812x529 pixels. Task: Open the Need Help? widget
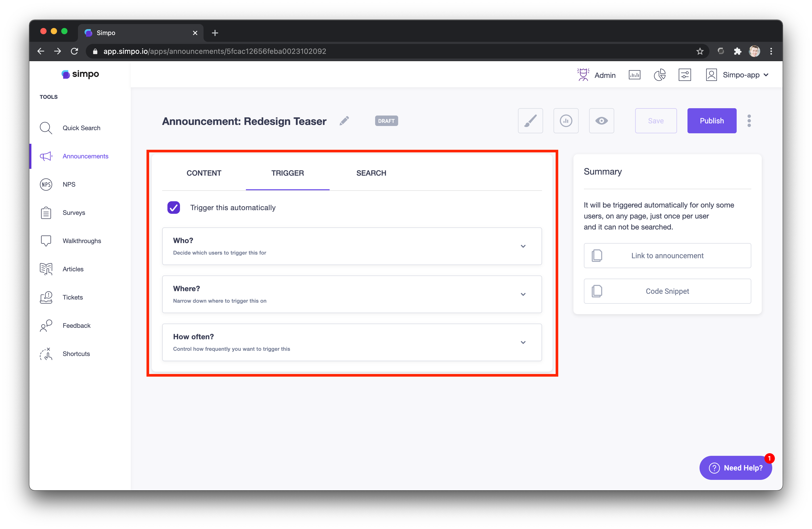point(735,468)
